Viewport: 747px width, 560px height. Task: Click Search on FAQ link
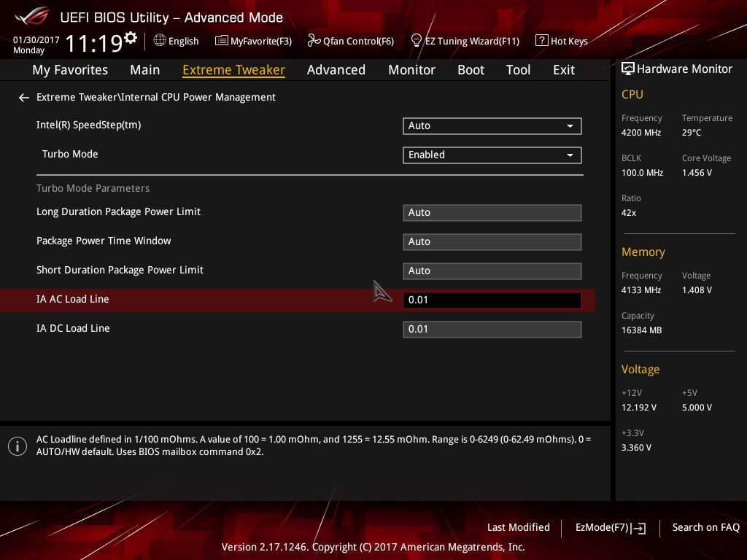coord(705,528)
